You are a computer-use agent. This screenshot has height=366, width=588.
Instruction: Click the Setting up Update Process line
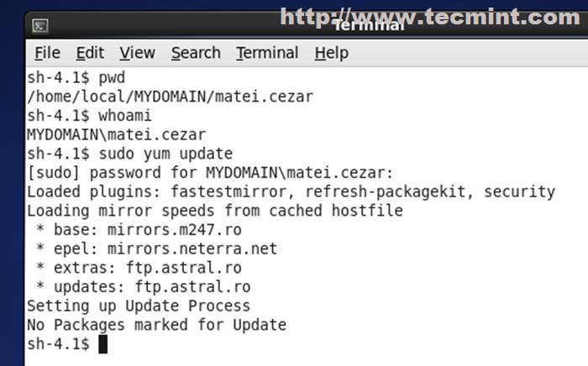tap(139, 306)
